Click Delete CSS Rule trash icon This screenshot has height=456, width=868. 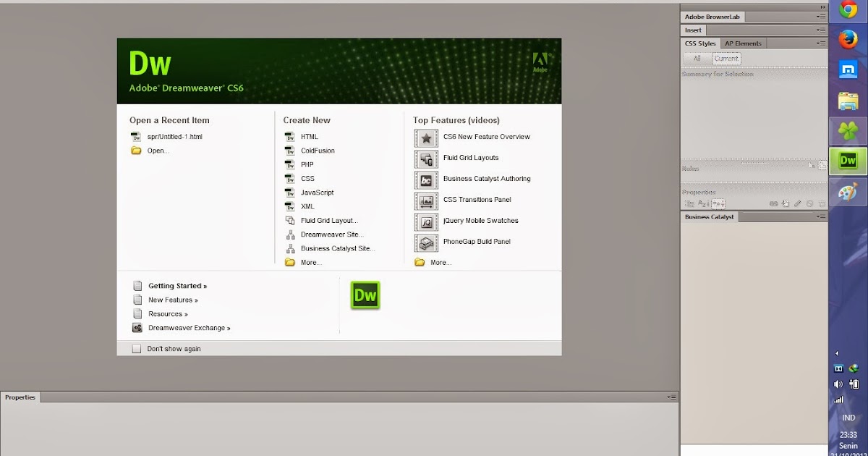coord(822,204)
